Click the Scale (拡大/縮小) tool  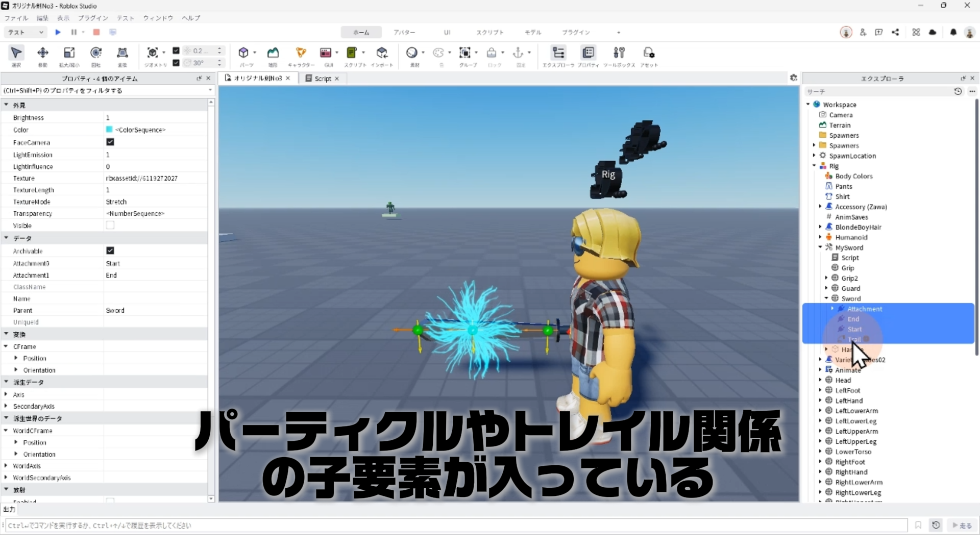[69, 53]
